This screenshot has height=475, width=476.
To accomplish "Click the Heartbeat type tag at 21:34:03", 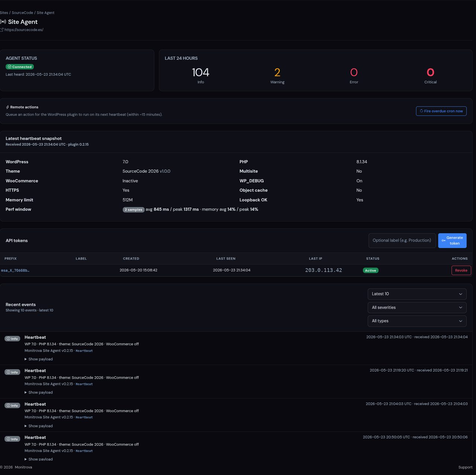I will point(84,351).
